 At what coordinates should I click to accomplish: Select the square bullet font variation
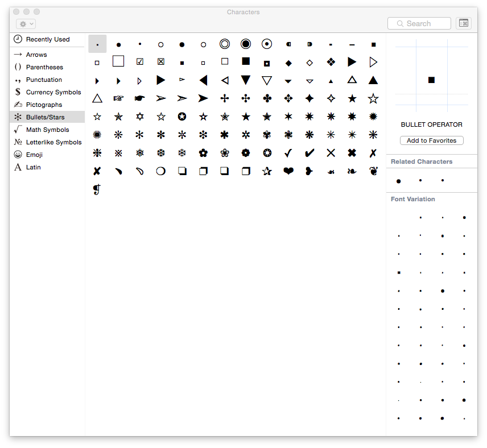tap(399, 272)
